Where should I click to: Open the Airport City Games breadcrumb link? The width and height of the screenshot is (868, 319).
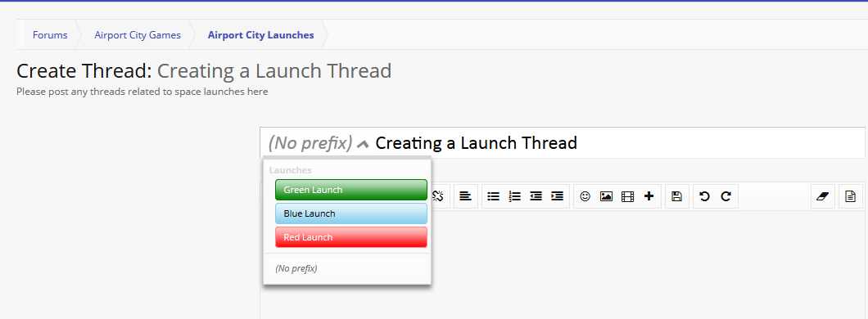pos(138,35)
